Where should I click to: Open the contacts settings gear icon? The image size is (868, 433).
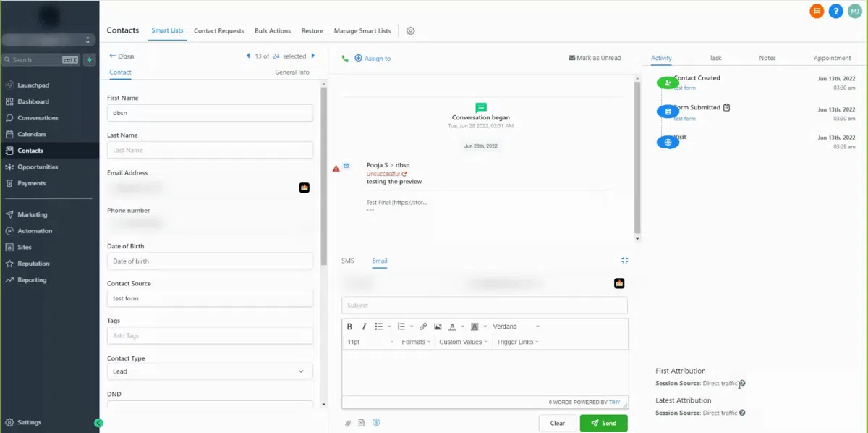(411, 31)
